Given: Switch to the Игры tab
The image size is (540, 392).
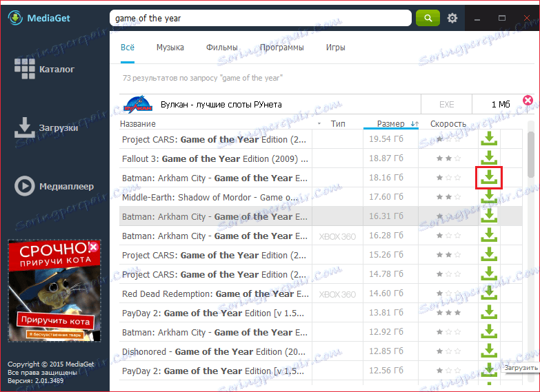Looking at the screenshot, I should coord(335,48).
